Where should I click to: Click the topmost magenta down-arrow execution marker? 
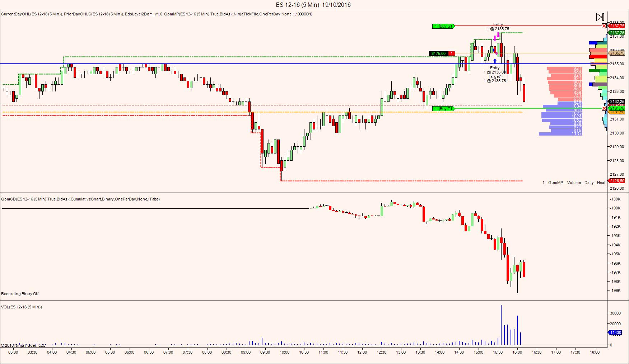pos(498,34)
